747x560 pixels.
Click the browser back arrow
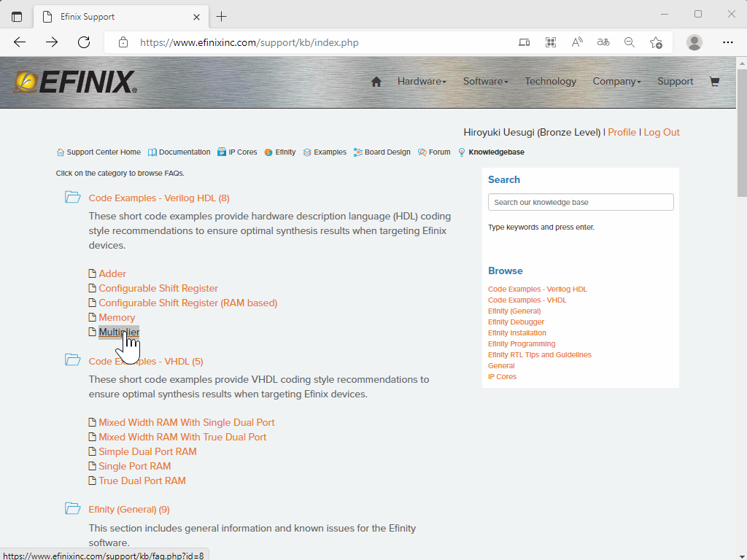pos(20,42)
